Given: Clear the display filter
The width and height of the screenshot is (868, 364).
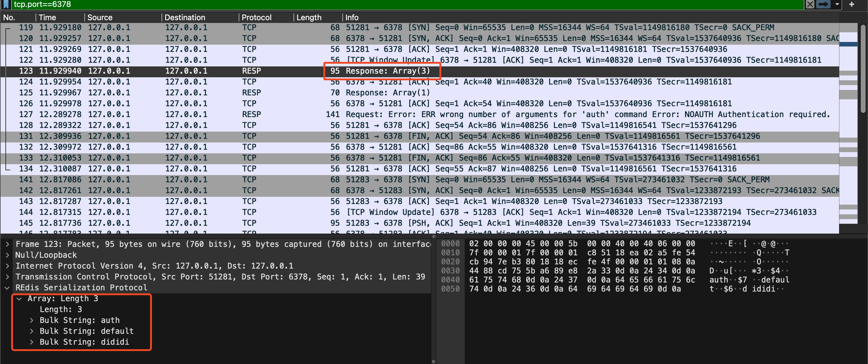Looking at the screenshot, I should [x=810, y=5].
